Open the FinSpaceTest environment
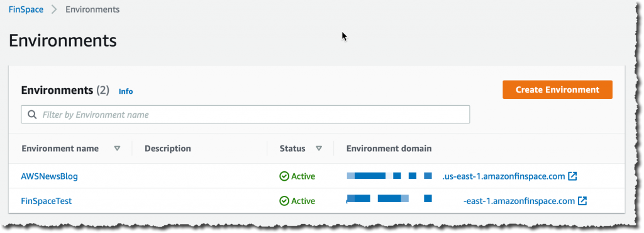This screenshot has width=644, height=233. 47,201
